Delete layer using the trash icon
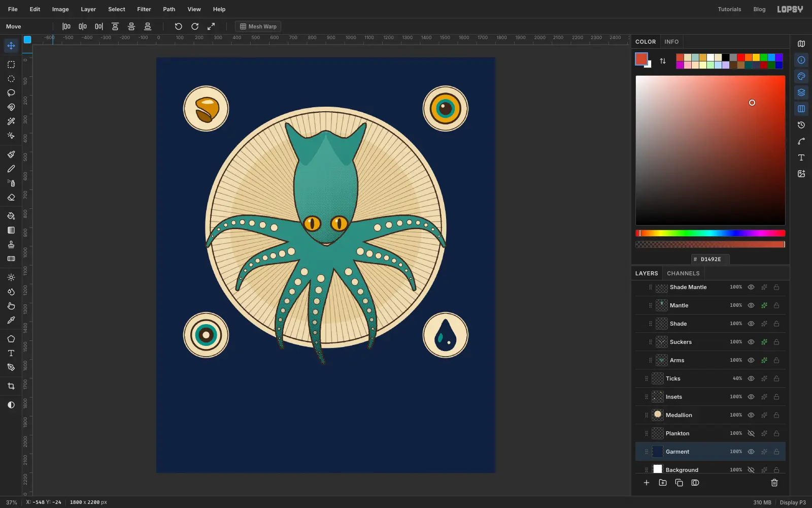Image resolution: width=812 pixels, height=508 pixels. [x=774, y=483]
